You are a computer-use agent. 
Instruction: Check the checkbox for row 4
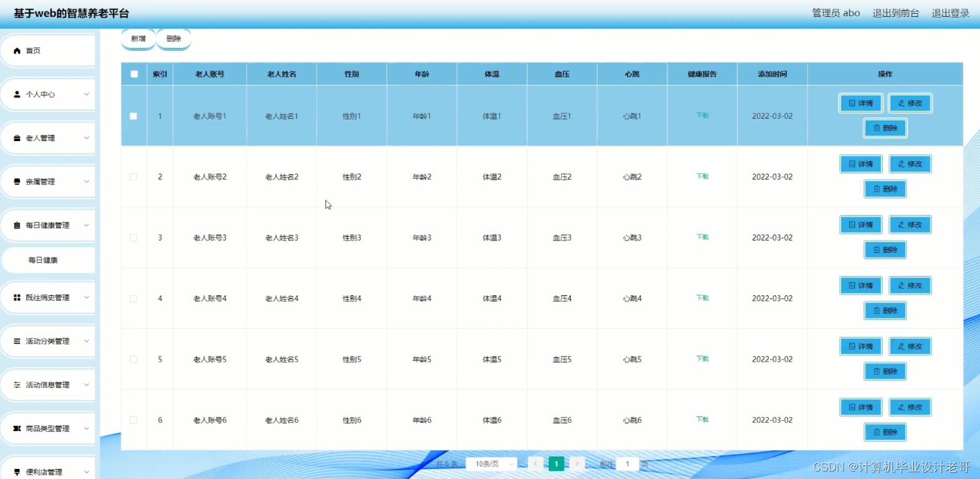tap(133, 299)
